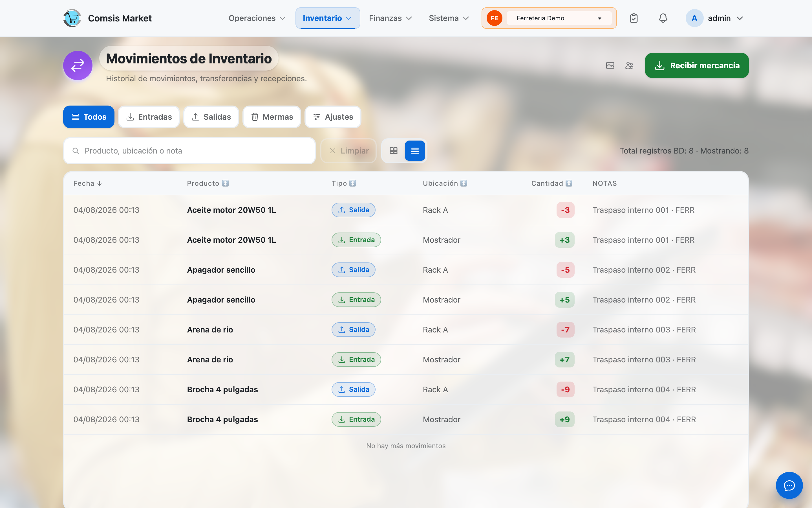
Task: Filter by Salidas tab
Action: pos(211,117)
